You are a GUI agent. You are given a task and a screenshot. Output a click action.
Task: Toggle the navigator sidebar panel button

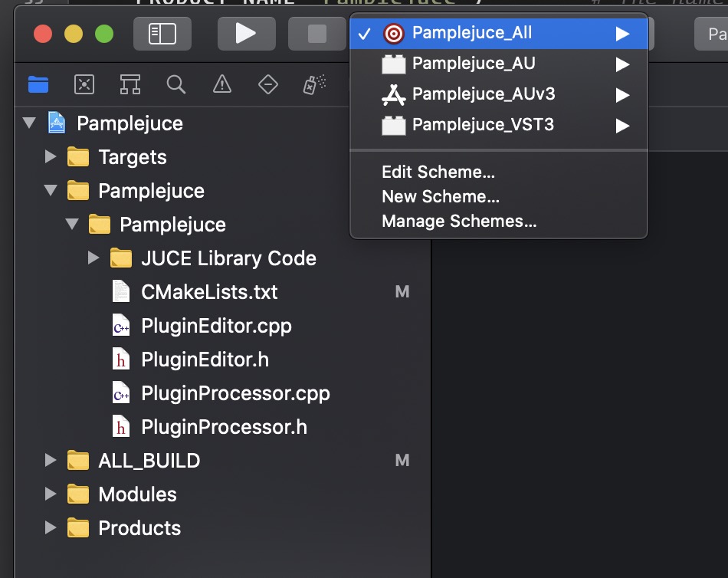click(x=162, y=33)
